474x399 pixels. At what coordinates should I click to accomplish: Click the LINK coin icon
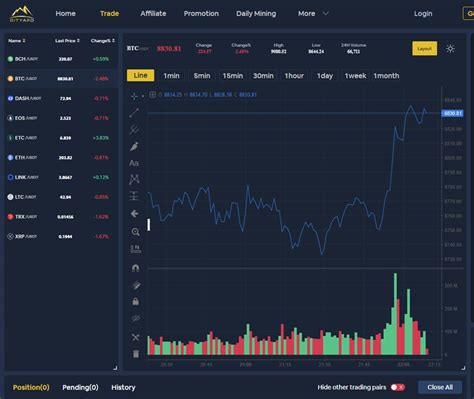10,177
